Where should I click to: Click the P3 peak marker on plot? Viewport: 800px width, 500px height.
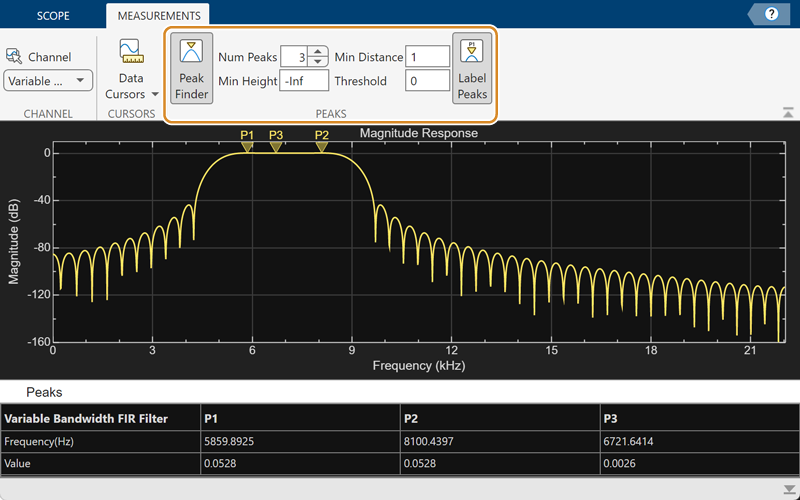(x=276, y=147)
